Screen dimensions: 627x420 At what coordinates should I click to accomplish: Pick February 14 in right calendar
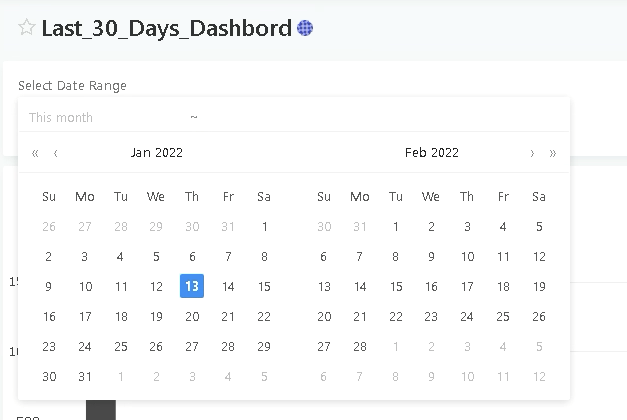pyautogui.click(x=360, y=286)
